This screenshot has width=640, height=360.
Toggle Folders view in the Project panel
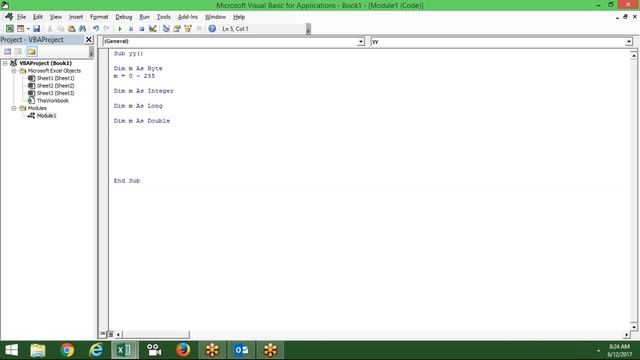click(32, 51)
